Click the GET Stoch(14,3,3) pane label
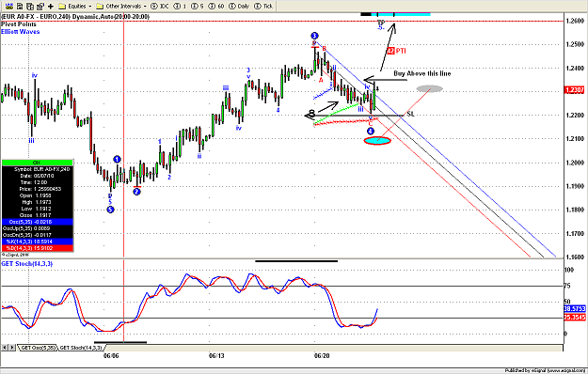The width and height of the screenshot is (588, 374). (x=26, y=263)
